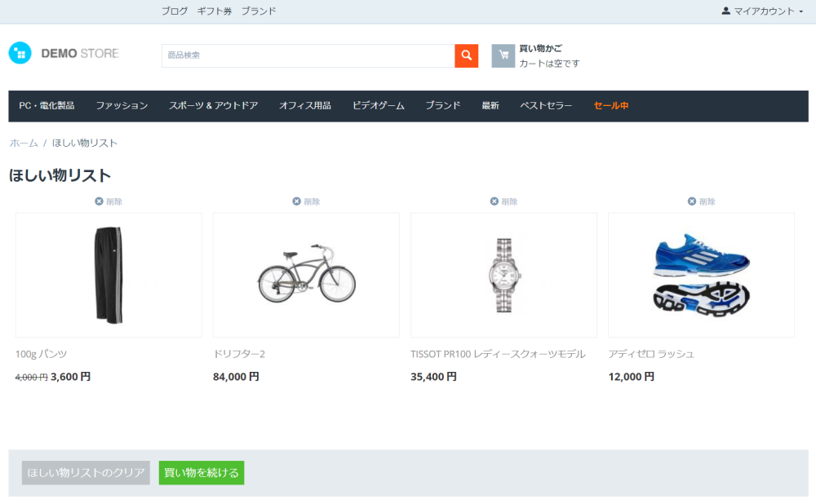Remove アディゼロ ラッシュ via its 削除 icon
Viewport: 816px width, 504px height.
click(692, 201)
